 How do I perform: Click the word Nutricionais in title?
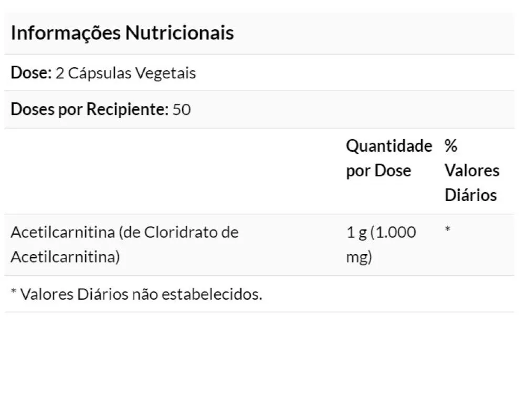click(180, 33)
